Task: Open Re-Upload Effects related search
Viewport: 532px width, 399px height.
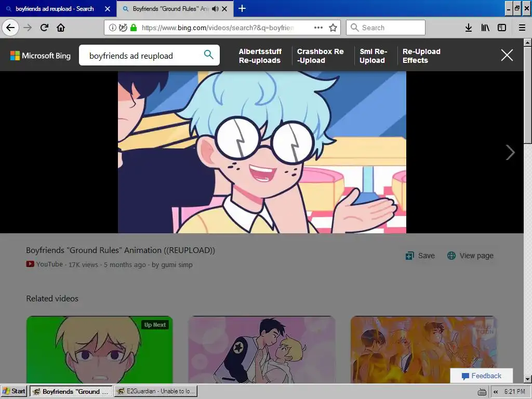Action: pos(421,56)
